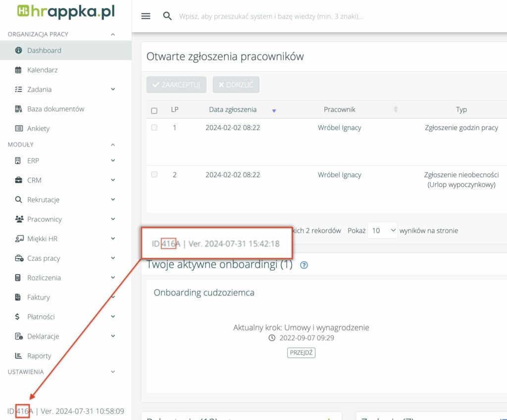The image size is (507, 420).
Task: Open Wróbel Ignacy link in first row
Action: (339, 128)
